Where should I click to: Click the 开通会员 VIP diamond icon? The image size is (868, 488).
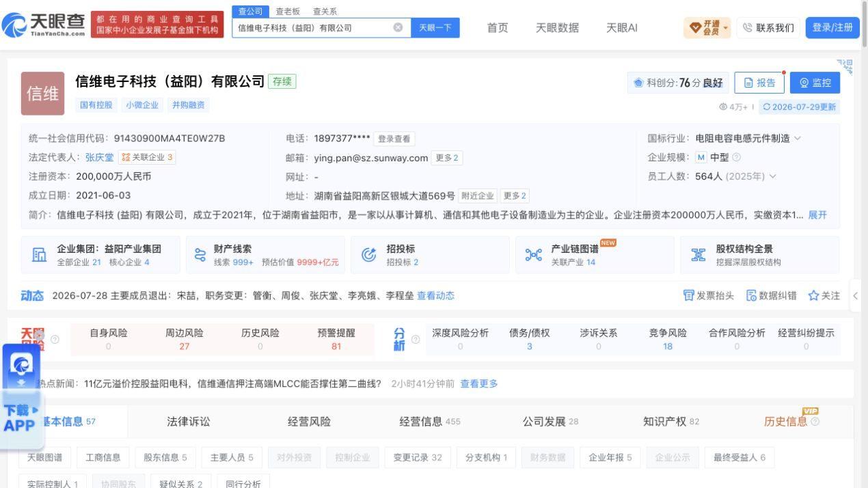695,27
